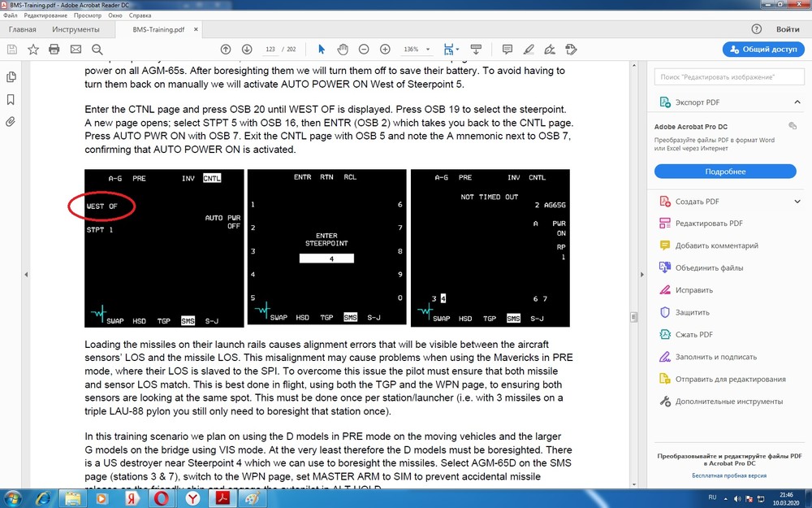Image resolution: width=812 pixels, height=508 pixels.
Task: Open the Файл menu
Action: pyautogui.click(x=11, y=15)
